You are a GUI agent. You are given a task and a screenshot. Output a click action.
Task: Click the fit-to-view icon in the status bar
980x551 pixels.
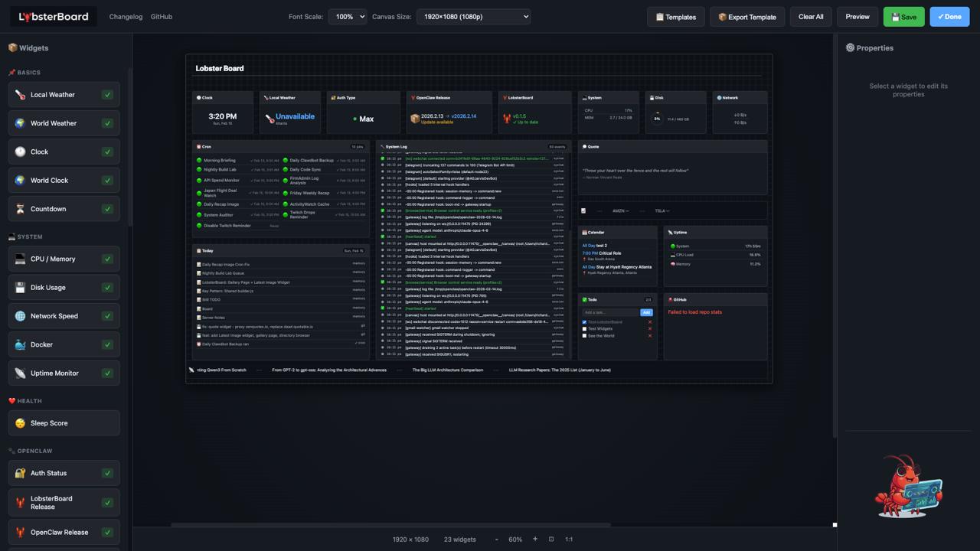click(x=550, y=539)
